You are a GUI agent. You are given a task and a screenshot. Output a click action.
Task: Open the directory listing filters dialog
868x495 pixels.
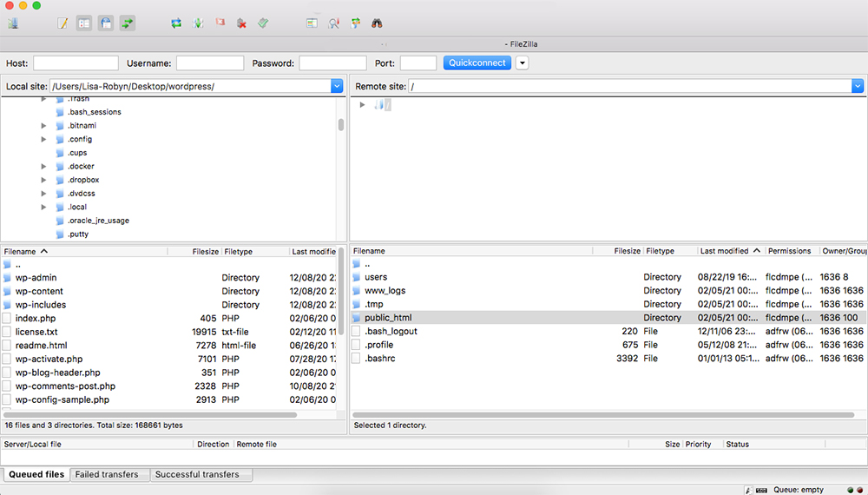coord(312,23)
